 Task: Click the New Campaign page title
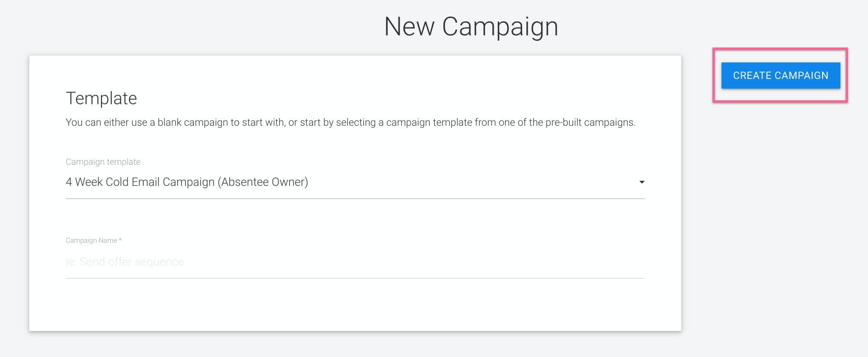[x=472, y=26]
